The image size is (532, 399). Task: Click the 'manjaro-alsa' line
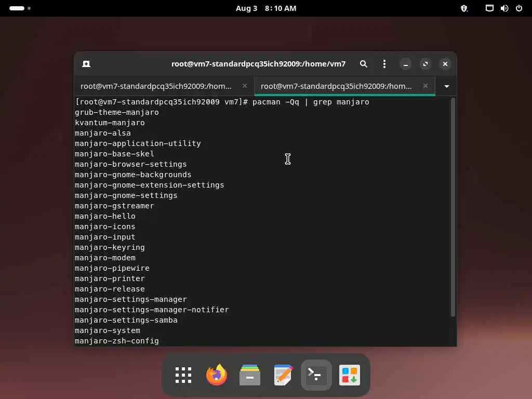(103, 133)
